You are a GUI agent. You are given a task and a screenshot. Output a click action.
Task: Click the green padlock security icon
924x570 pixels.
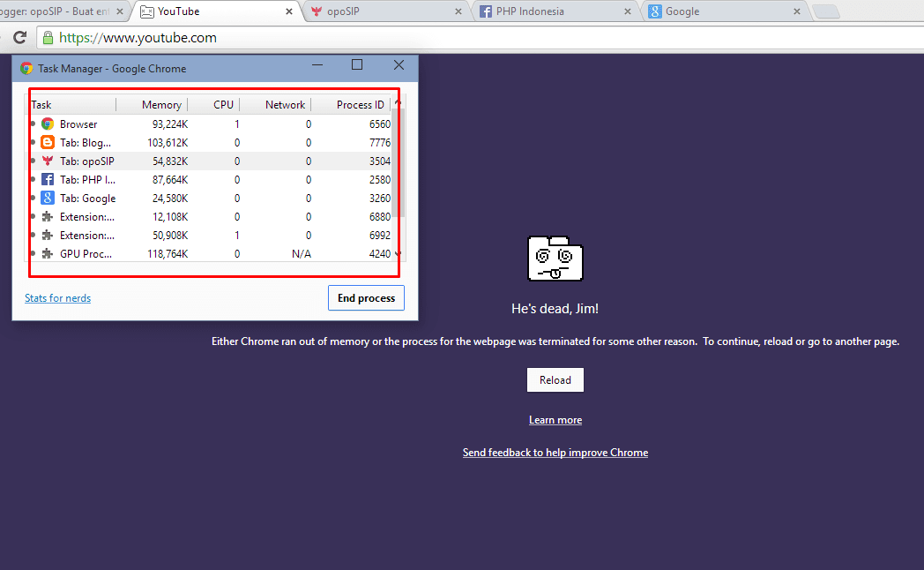point(48,38)
